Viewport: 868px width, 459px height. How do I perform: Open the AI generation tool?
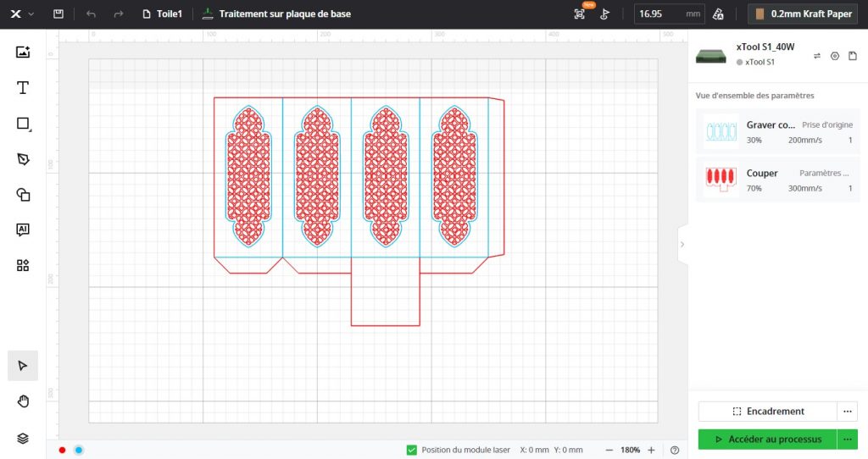(x=23, y=229)
